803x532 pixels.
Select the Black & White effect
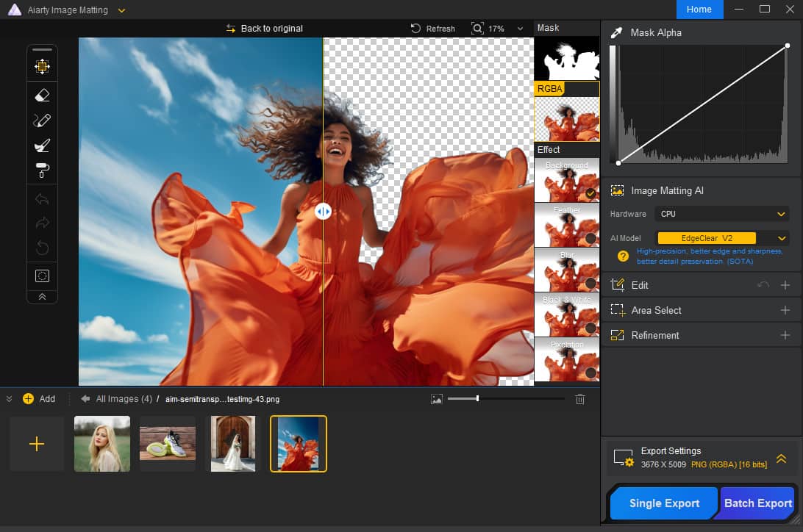click(566, 314)
